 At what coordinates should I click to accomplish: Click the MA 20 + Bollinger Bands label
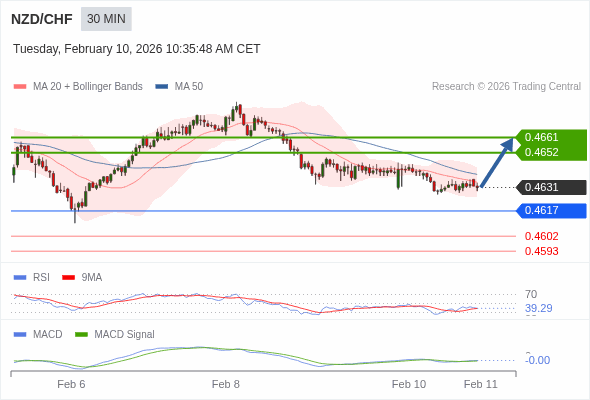coord(88,87)
